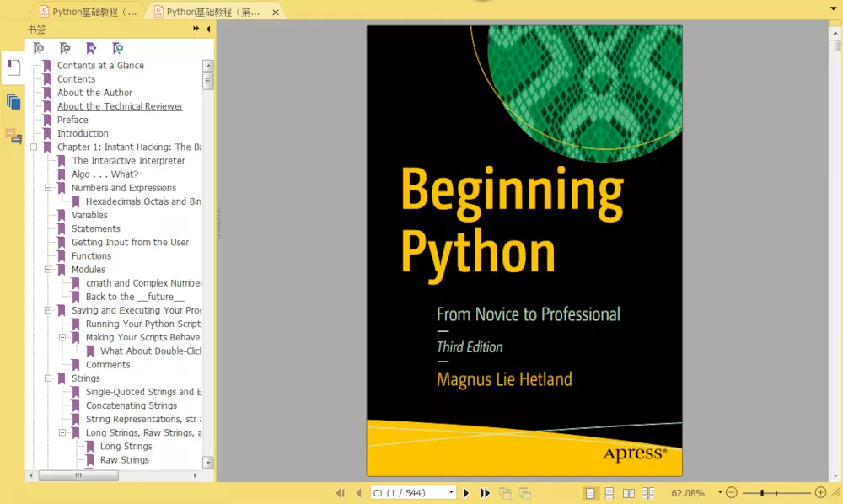843x504 pixels.
Task: Click the bookmark list scroll up arrow
Action: tap(208, 66)
